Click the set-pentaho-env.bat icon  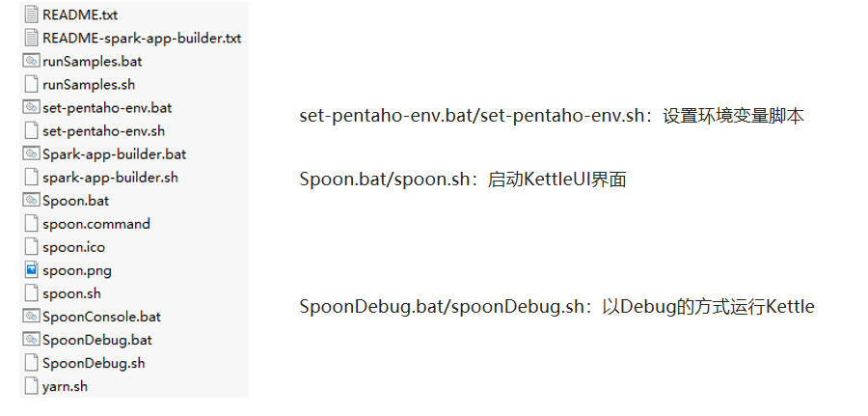click(31, 107)
